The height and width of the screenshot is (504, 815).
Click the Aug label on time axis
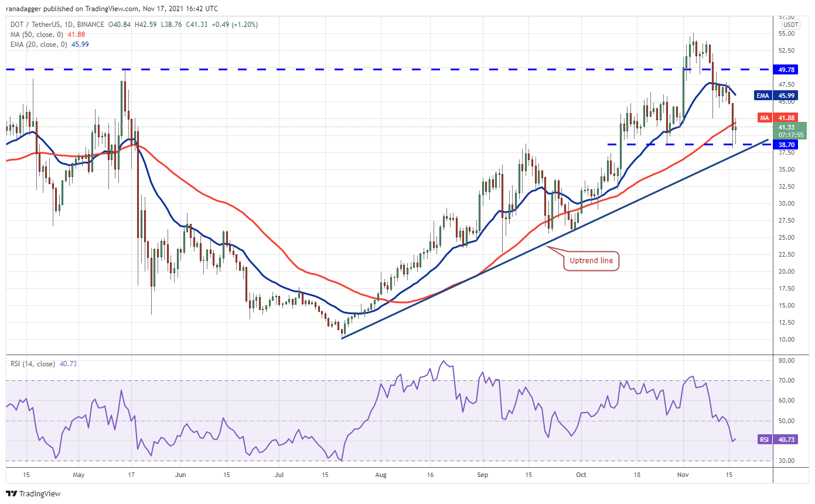click(380, 474)
